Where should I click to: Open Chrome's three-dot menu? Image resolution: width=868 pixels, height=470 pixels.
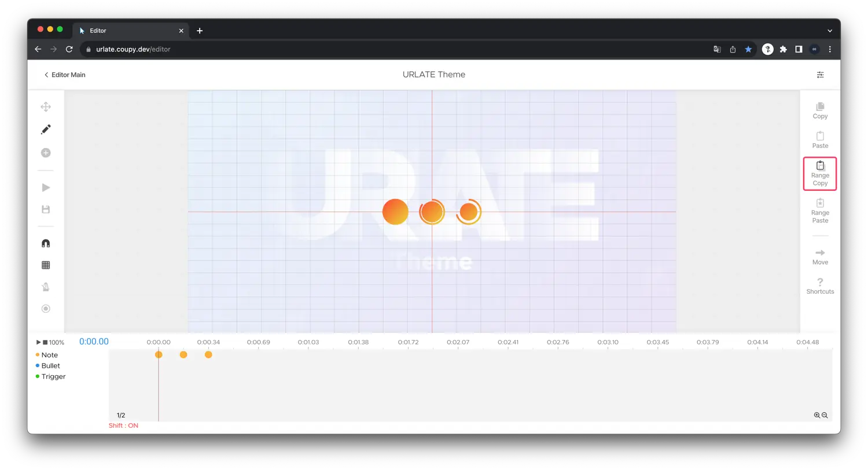pyautogui.click(x=830, y=50)
